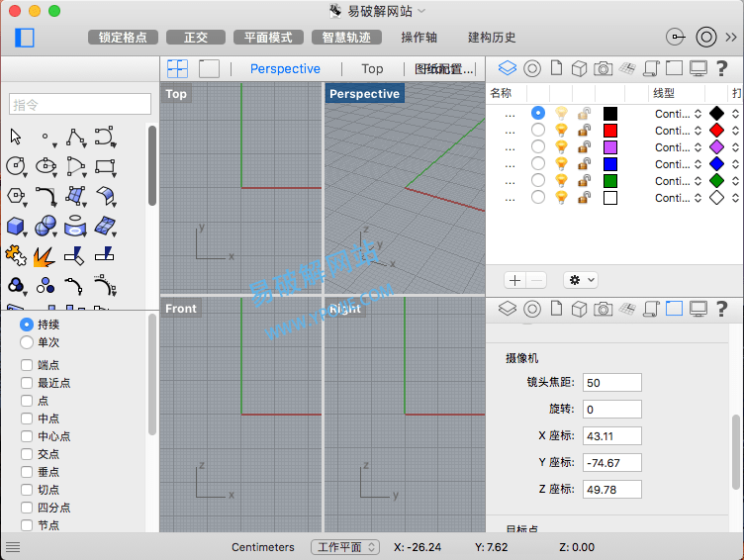Enable the 端点 object snap

(27, 365)
